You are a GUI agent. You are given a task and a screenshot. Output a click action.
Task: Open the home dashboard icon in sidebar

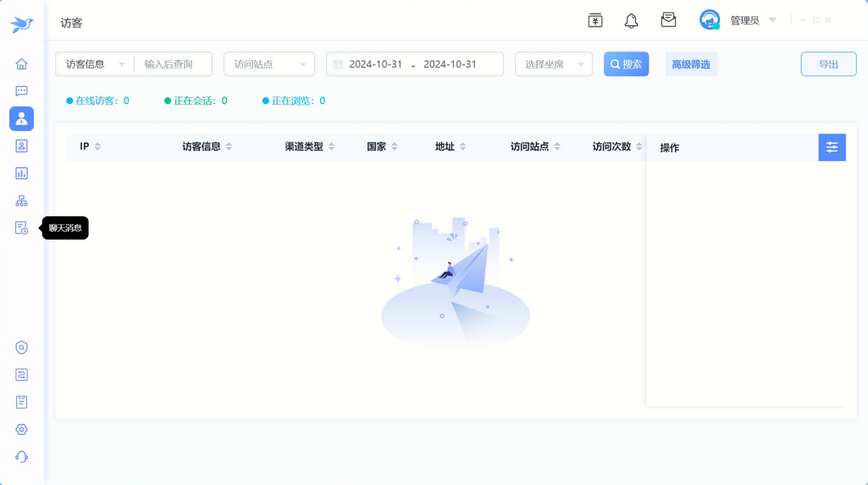point(21,63)
